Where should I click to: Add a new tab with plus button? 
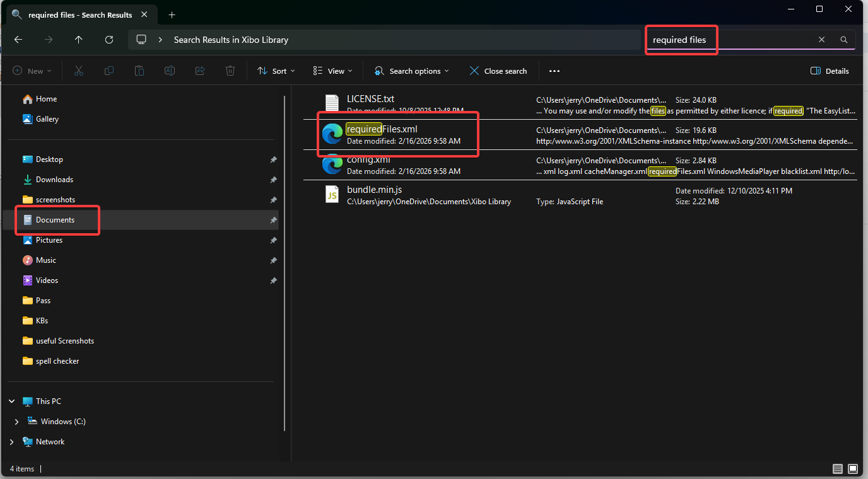(x=172, y=14)
